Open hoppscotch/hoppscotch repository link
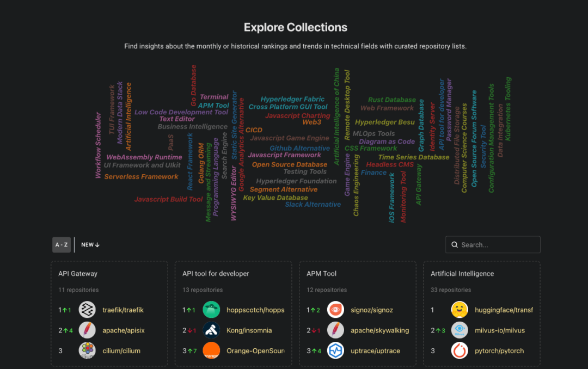 [255, 310]
